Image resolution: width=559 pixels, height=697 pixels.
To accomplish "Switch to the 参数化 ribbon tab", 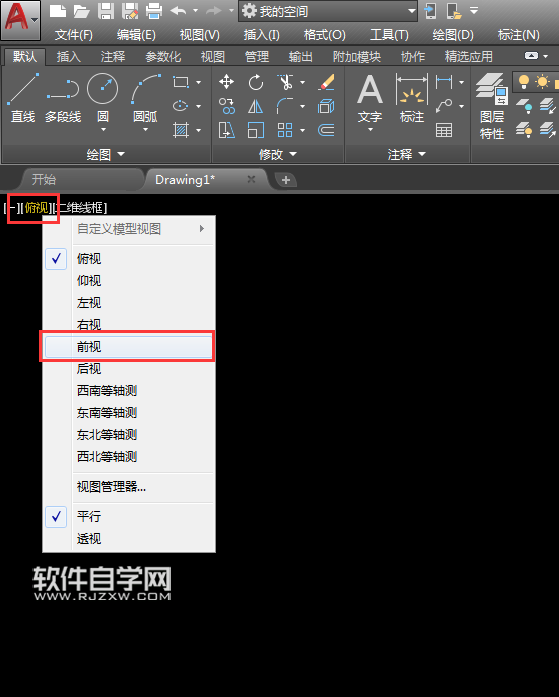I will (x=163, y=57).
